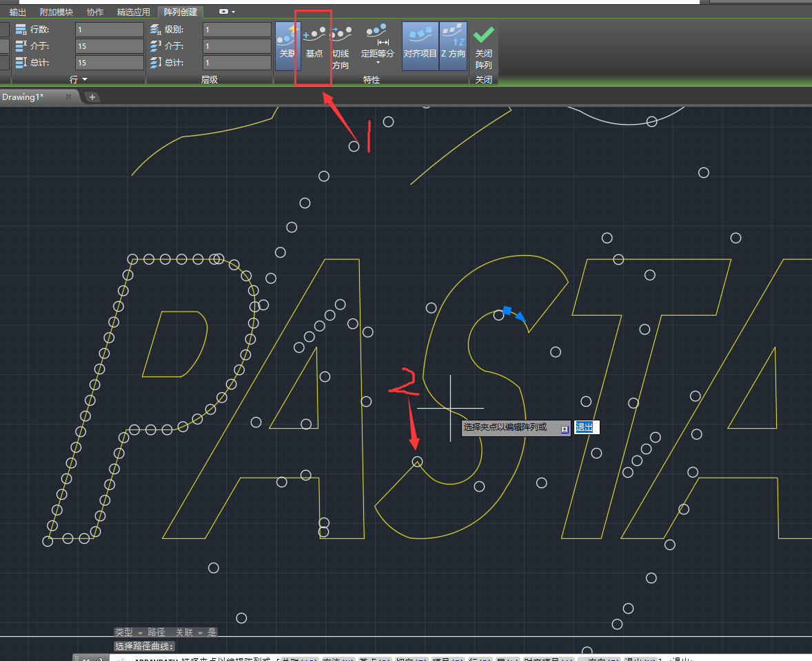Click the level 总计 total icon
812x661 pixels.
pos(156,63)
